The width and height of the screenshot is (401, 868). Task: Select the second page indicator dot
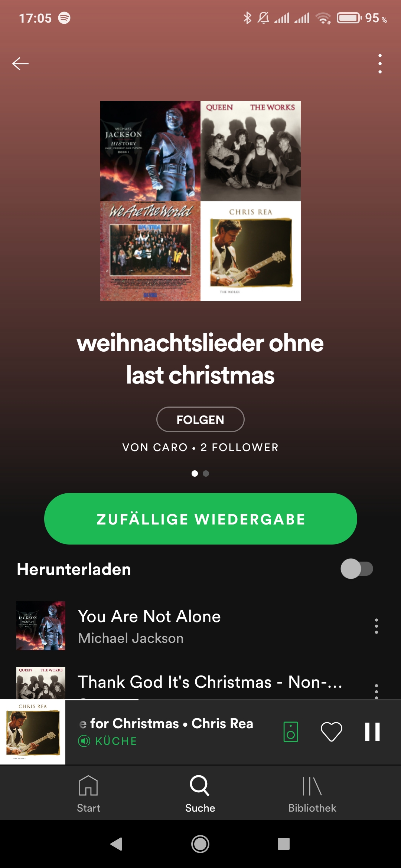206,473
